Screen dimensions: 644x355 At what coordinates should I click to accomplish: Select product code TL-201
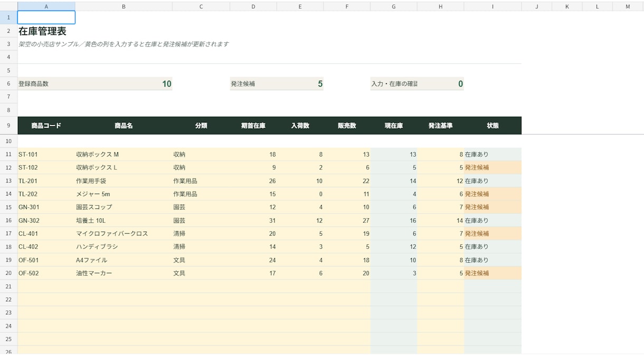[x=46, y=181]
